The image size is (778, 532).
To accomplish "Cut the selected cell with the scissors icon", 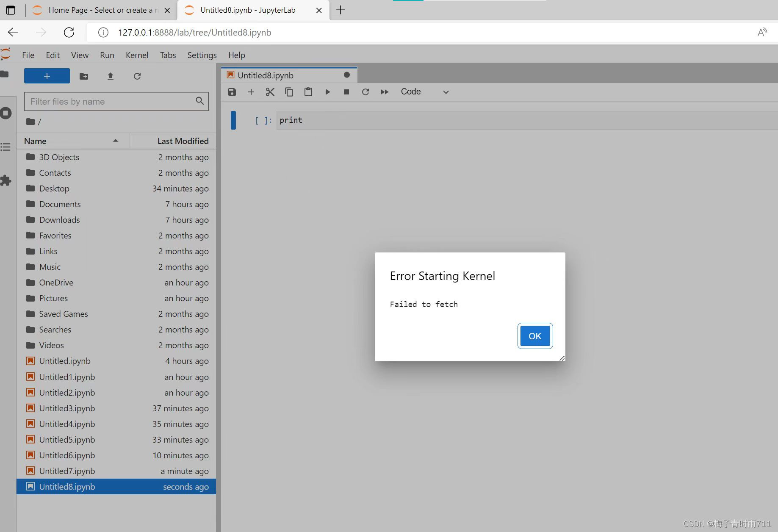I will (270, 91).
